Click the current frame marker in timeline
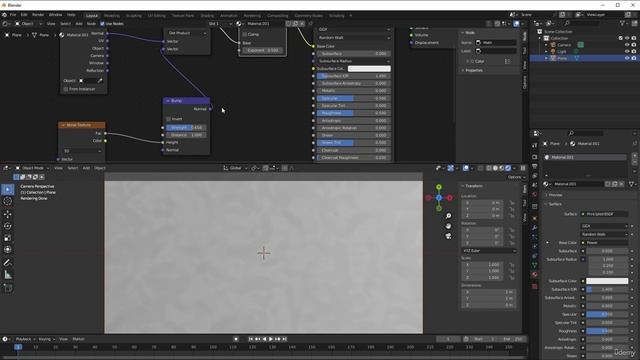This screenshot has width=640, height=360. pyautogui.click(x=18, y=347)
